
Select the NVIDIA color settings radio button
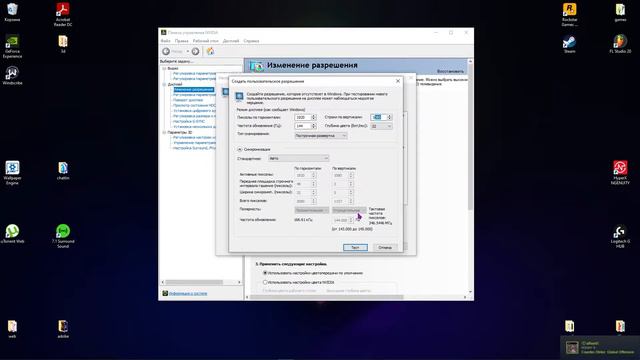pos(265,282)
